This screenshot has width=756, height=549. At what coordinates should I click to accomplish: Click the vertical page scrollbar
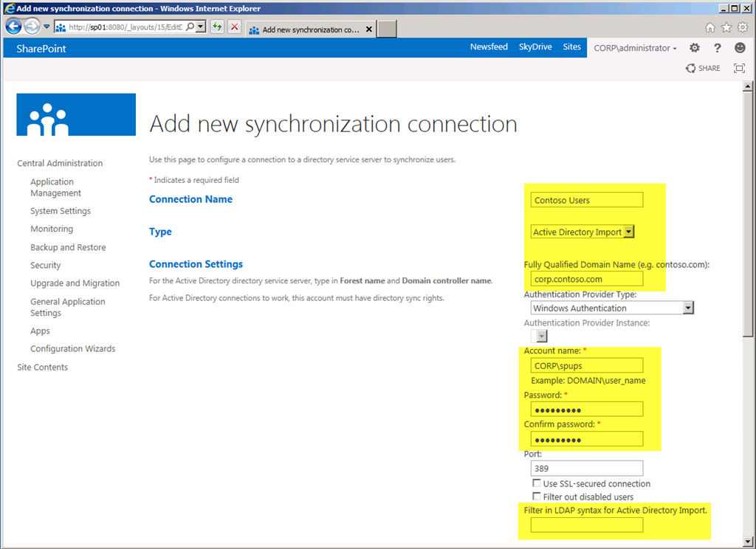749,221
